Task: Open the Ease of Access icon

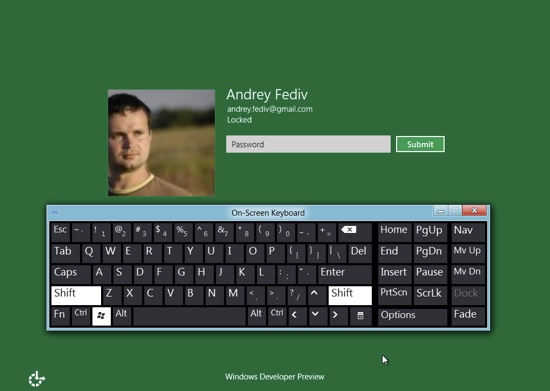Action: tap(36, 379)
